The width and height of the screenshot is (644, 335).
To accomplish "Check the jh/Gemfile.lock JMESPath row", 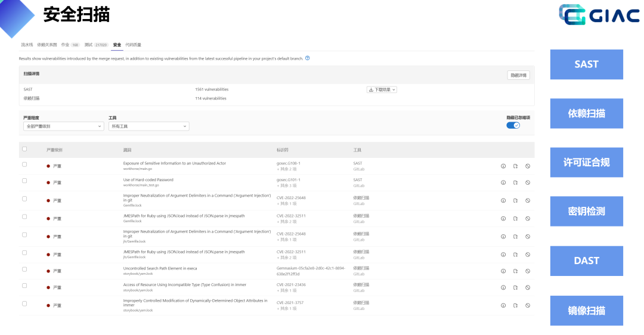I will point(24,253).
